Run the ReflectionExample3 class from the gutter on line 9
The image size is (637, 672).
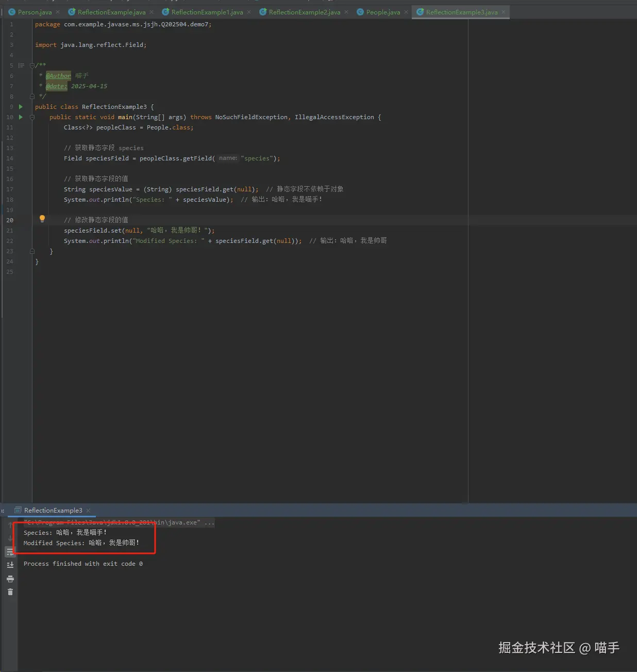click(x=21, y=107)
